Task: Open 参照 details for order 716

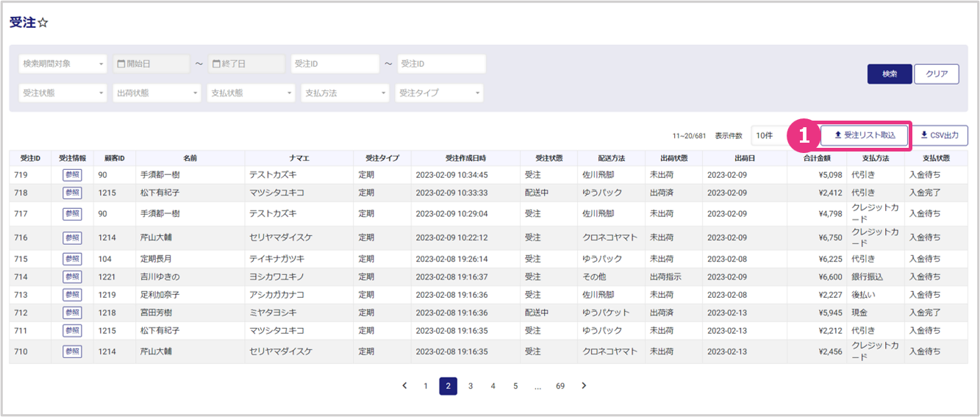Action: click(x=72, y=238)
